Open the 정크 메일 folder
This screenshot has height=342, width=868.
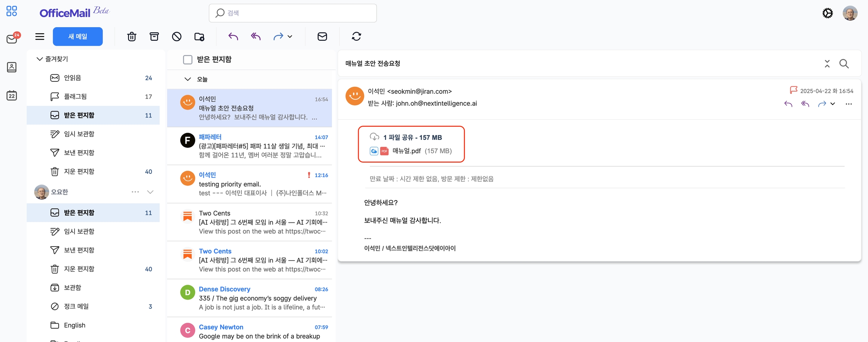pos(76,306)
